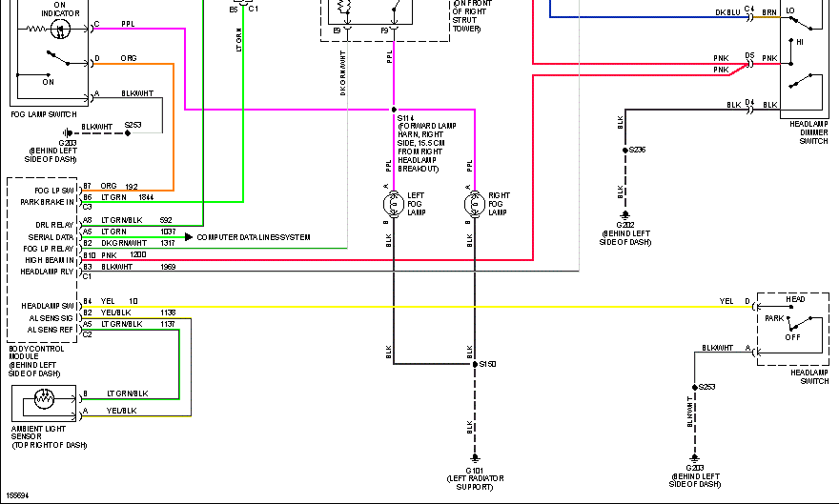The image size is (839, 504).
Task: Click the ON indicator LED symbol
Action: tap(60, 30)
